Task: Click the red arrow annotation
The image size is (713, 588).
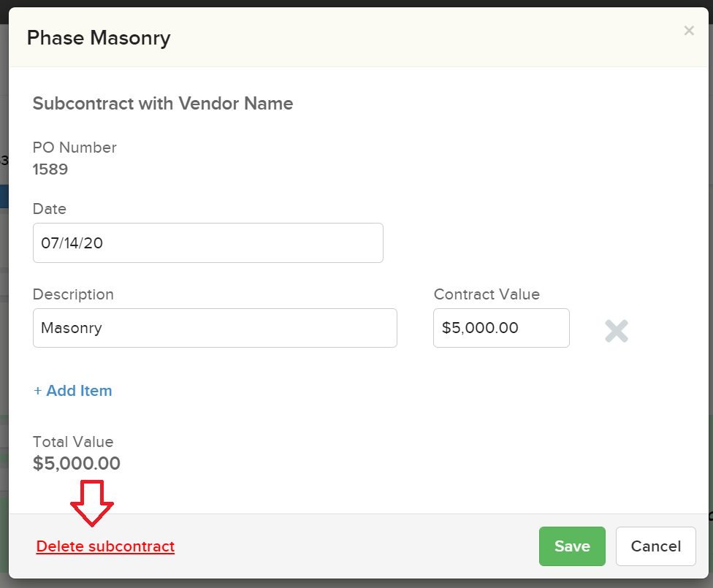Action: 92,503
